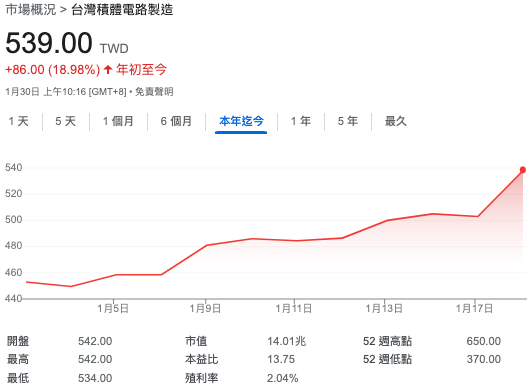
Task: Click the 最低 label
Action: pyautogui.click(x=18, y=378)
